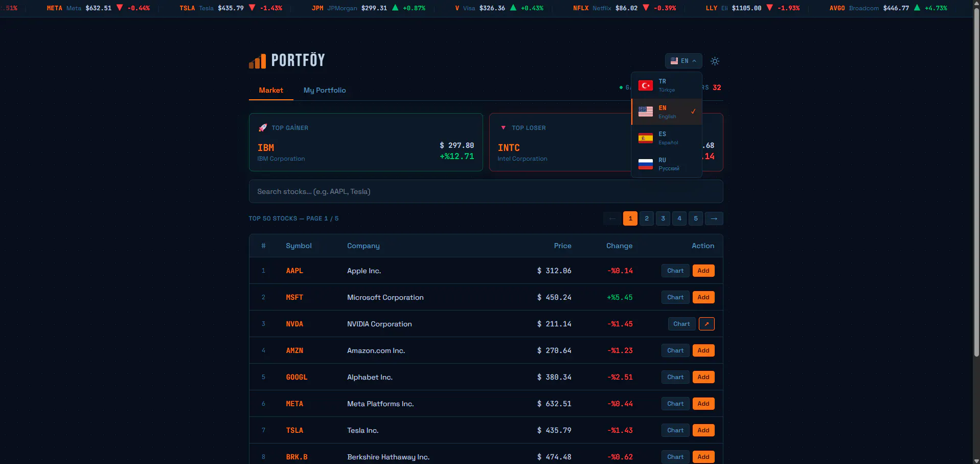Click the NVDA arrow icon button
Screen dimensions: 980x464
pos(706,324)
